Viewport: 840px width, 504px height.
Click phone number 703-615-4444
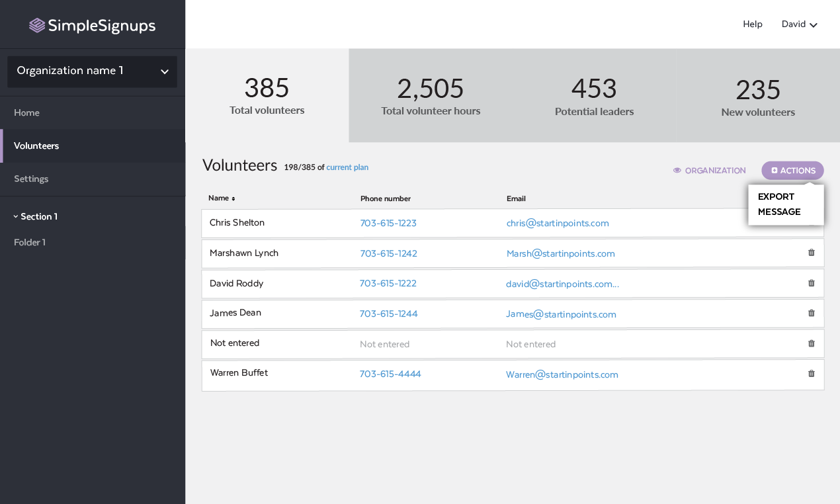pos(390,374)
